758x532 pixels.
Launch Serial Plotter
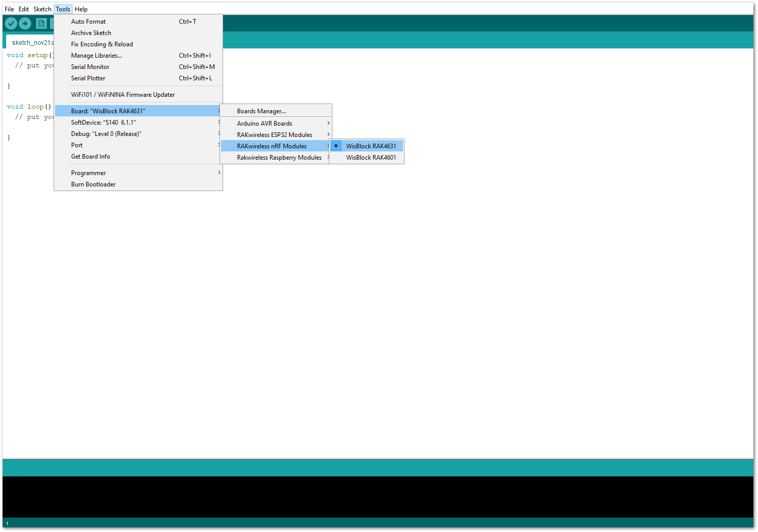(138, 78)
